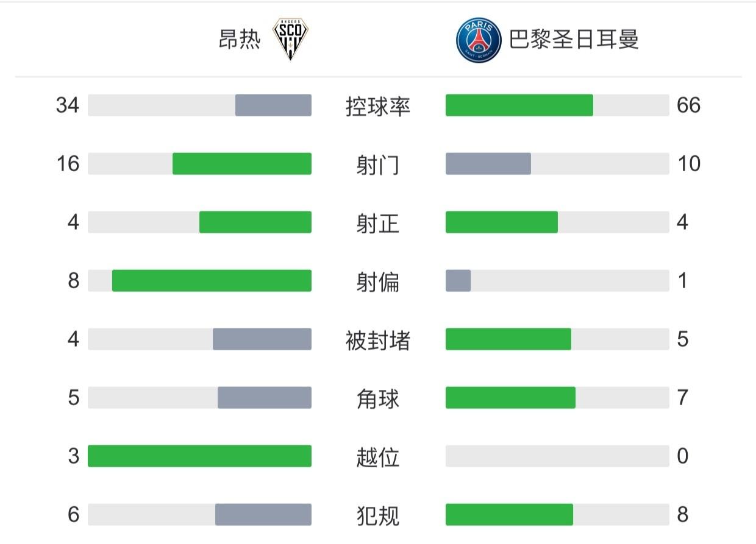Select the 射偏 shots off target label
This screenshot has height=544, width=756.
(378, 281)
